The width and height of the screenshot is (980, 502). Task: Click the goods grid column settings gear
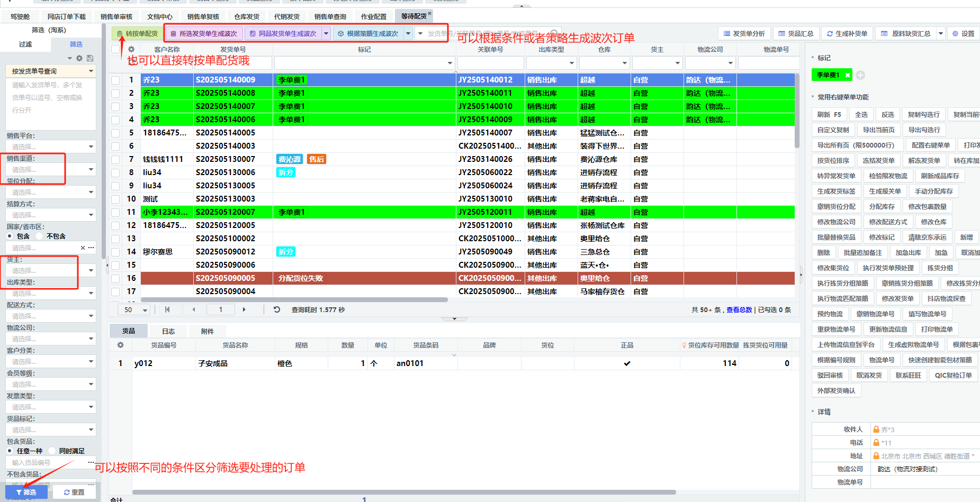(120, 345)
